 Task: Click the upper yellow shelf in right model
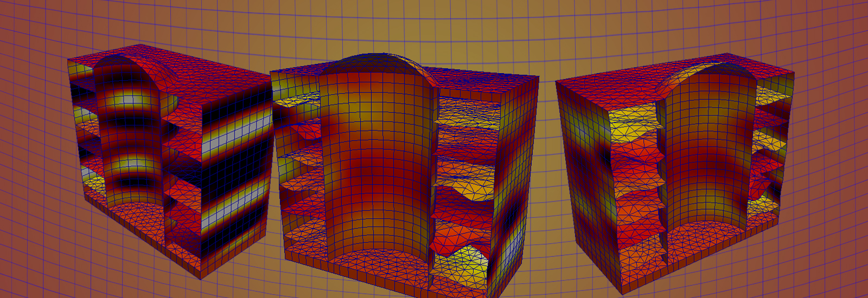pyautogui.click(x=635, y=122)
